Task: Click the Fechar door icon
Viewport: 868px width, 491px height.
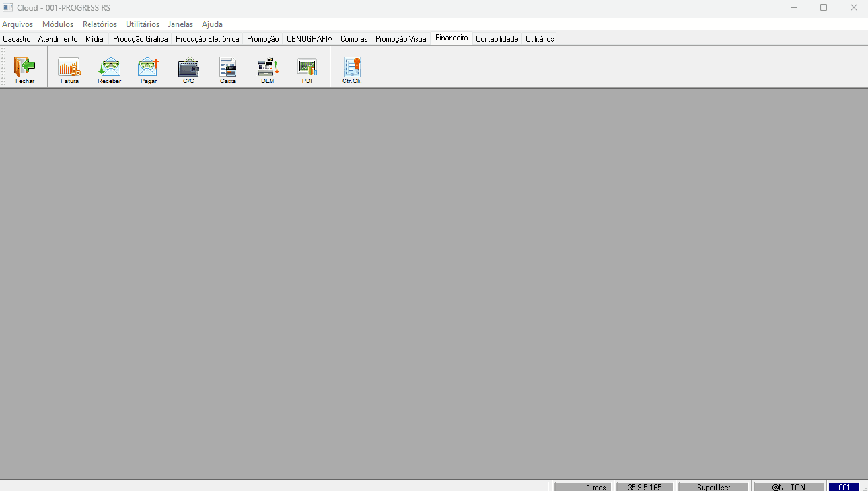Action: (x=24, y=67)
